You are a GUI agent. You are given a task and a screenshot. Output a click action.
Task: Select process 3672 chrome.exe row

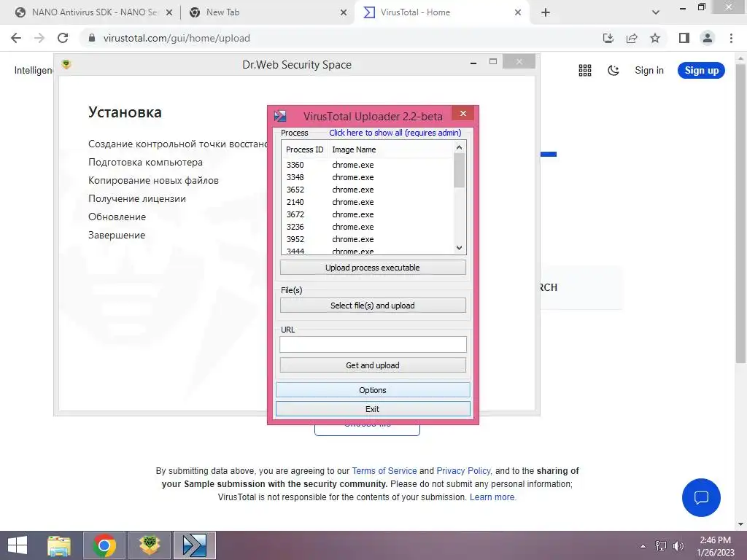(x=367, y=214)
